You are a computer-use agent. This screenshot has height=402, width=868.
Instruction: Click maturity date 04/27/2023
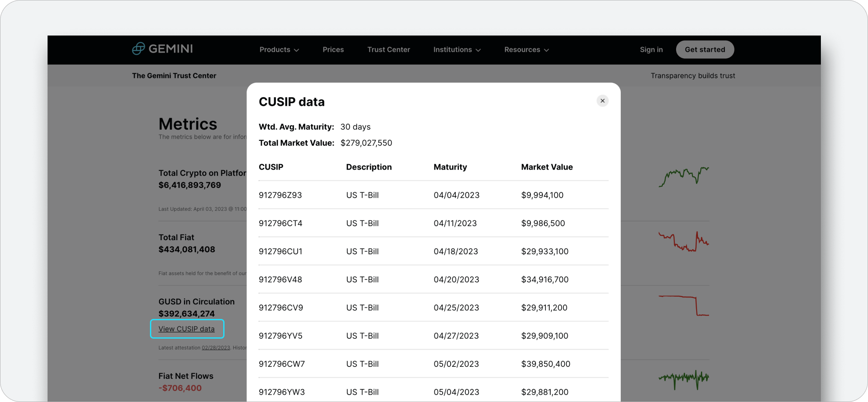(456, 336)
